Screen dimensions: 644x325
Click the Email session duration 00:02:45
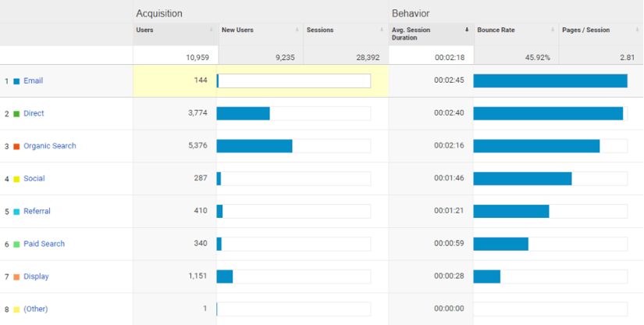click(450, 80)
